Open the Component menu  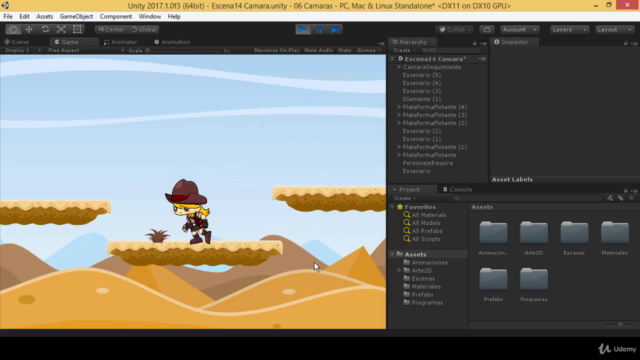point(116,16)
